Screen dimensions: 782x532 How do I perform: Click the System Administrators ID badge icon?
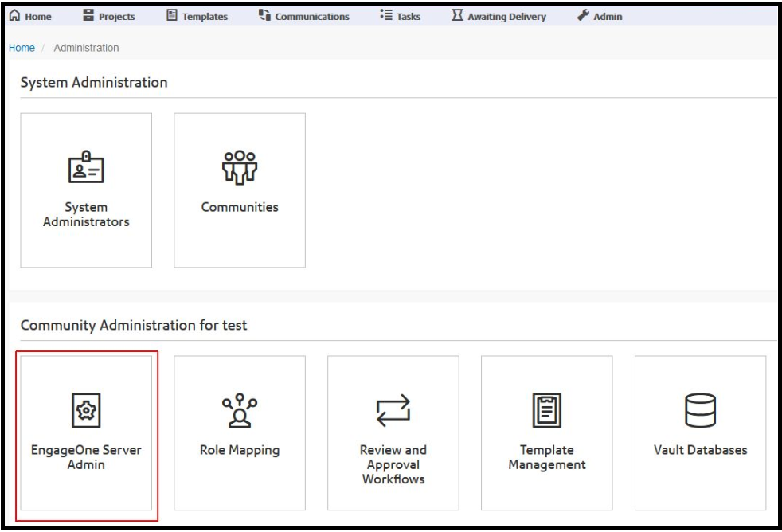86,167
